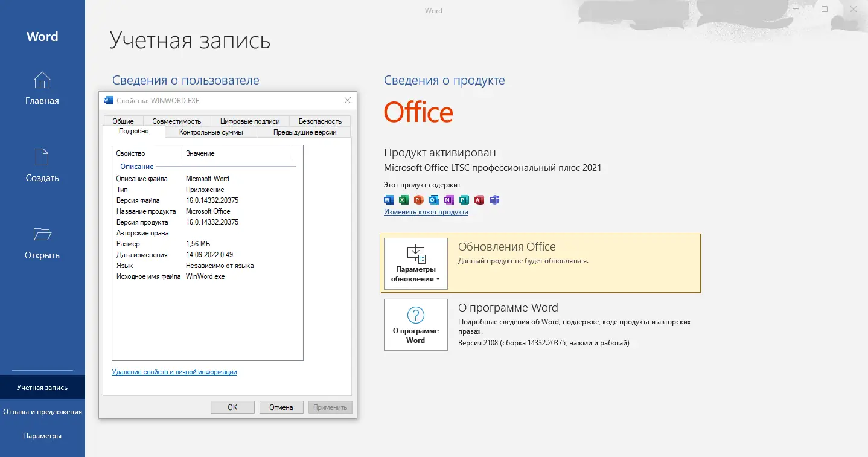Select the Excel icon in the product list

pos(403,200)
